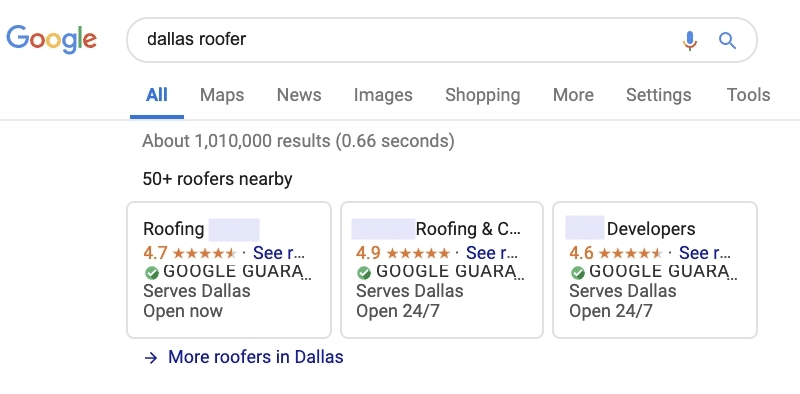
Task: Switch to the Maps tab
Action: pyautogui.click(x=222, y=95)
